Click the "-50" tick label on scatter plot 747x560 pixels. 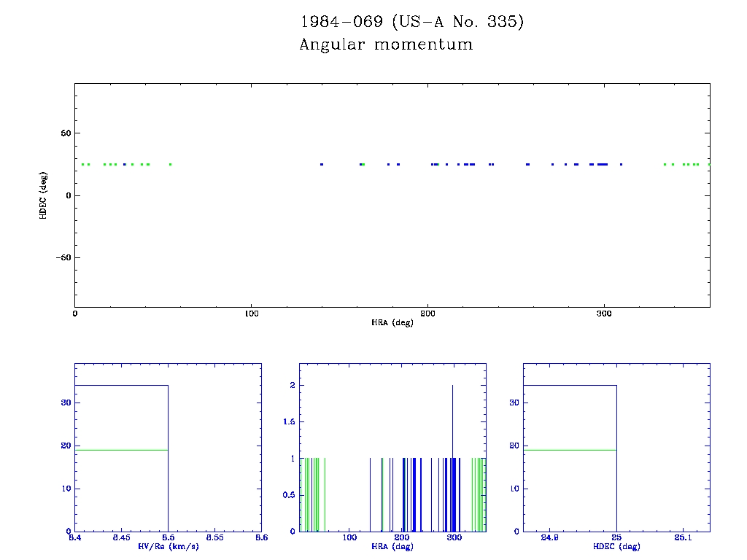61,257
